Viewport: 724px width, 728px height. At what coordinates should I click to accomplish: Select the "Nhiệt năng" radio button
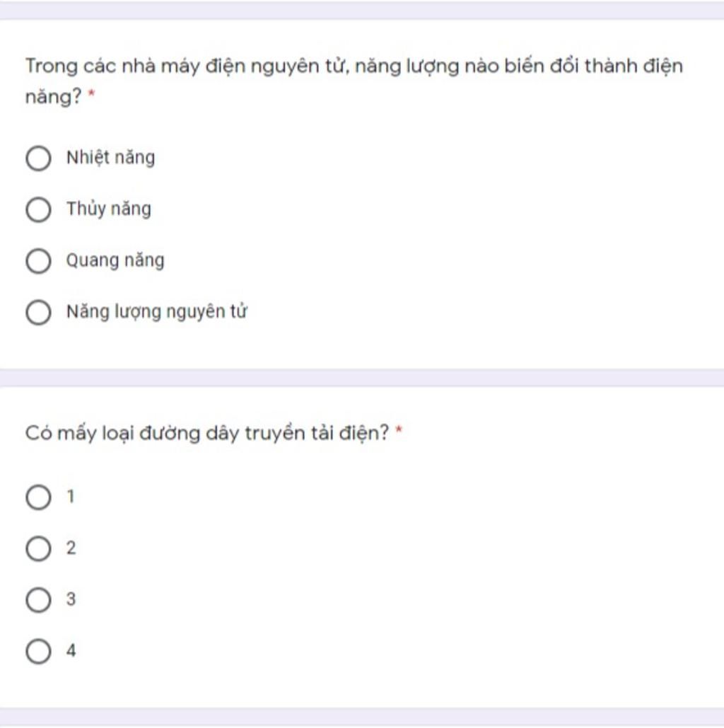38,158
